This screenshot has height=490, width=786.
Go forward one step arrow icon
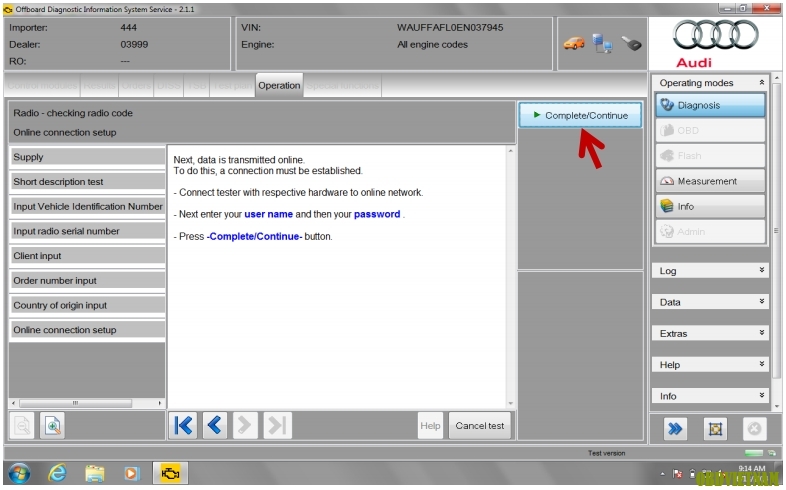point(245,425)
